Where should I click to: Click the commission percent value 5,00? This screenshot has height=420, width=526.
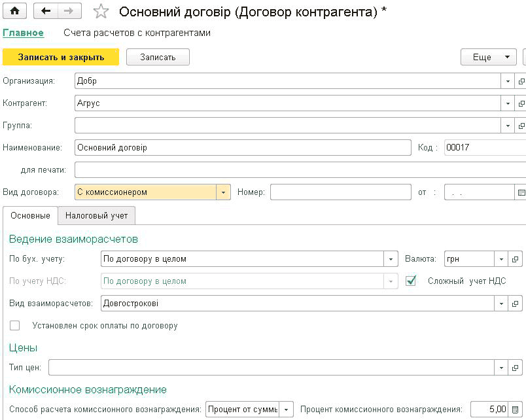(489, 410)
